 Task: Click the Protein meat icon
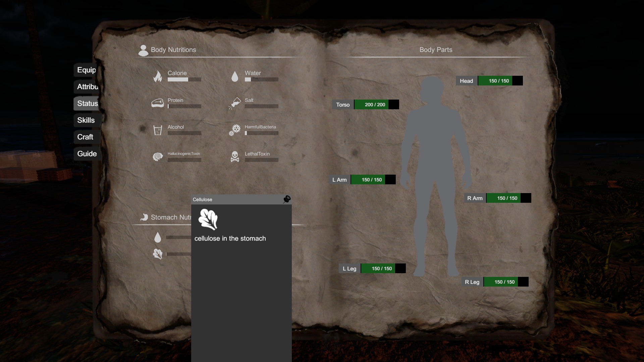click(158, 103)
